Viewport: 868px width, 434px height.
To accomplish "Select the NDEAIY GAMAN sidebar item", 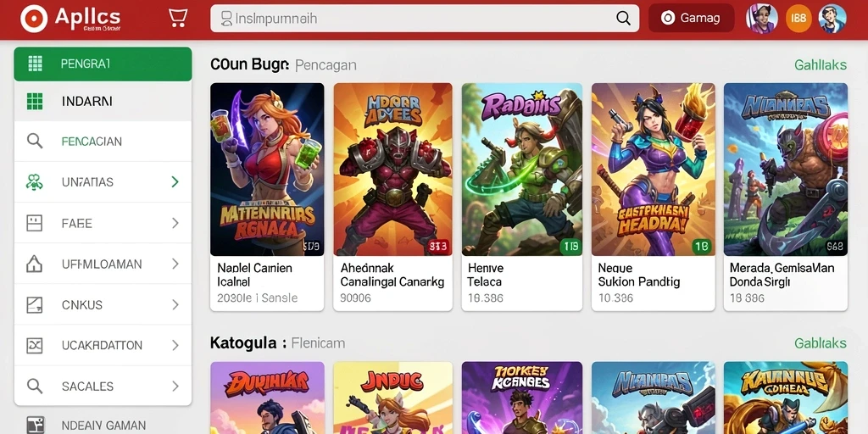I will coord(103,426).
